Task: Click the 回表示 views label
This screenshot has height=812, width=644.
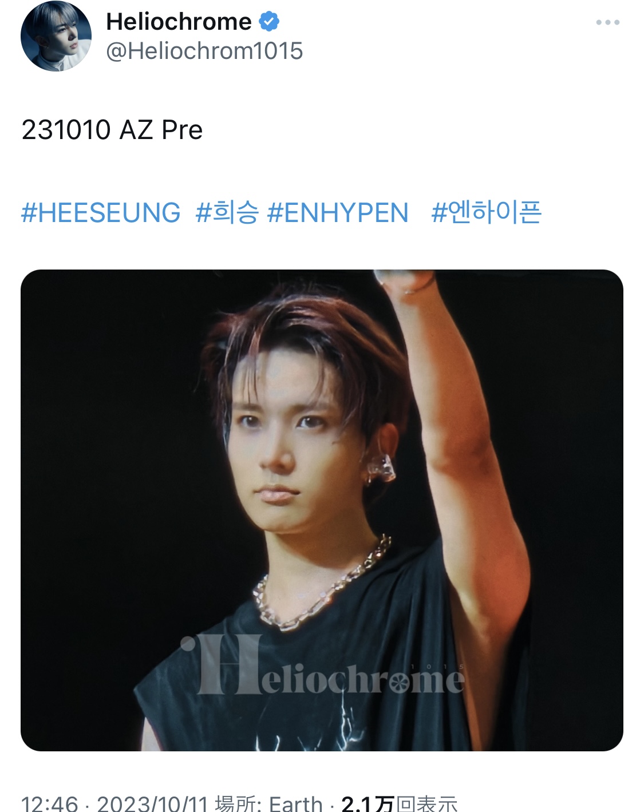Action: coord(427,804)
